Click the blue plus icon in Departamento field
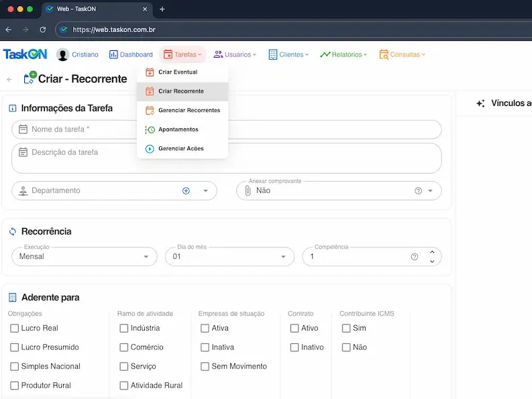 pyautogui.click(x=186, y=191)
